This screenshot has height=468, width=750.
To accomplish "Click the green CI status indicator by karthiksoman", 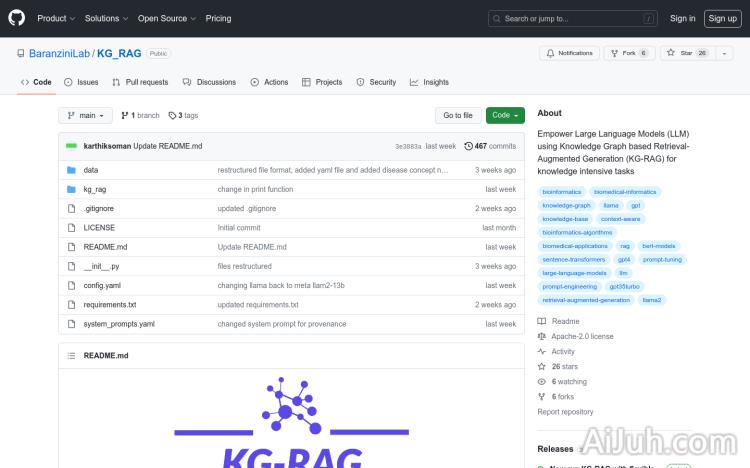I will click(x=71, y=146).
